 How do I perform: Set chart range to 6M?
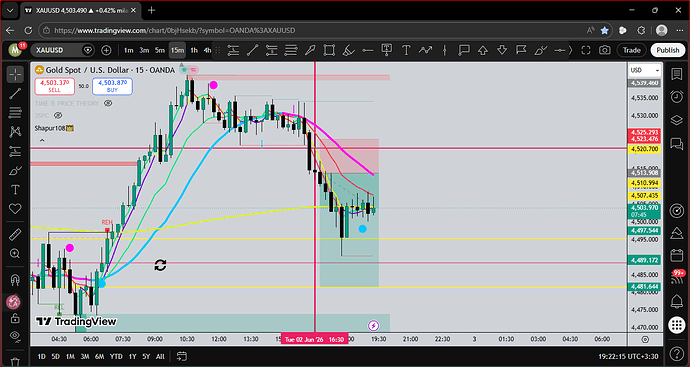[99, 356]
